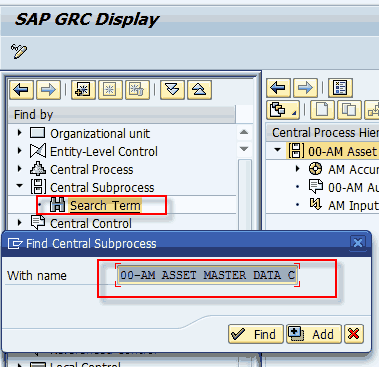Click first favorites star icon with plus
The height and width of the screenshot is (367, 379).
(83, 90)
